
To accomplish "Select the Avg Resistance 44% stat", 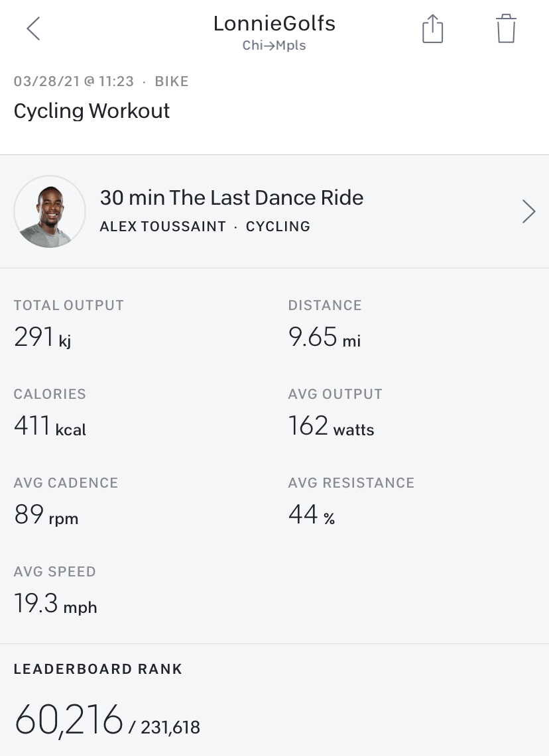I will (x=312, y=515).
